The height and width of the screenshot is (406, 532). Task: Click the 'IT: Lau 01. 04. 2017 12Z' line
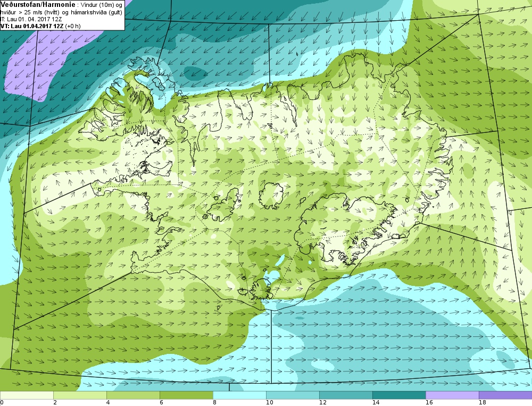[x=31, y=19]
